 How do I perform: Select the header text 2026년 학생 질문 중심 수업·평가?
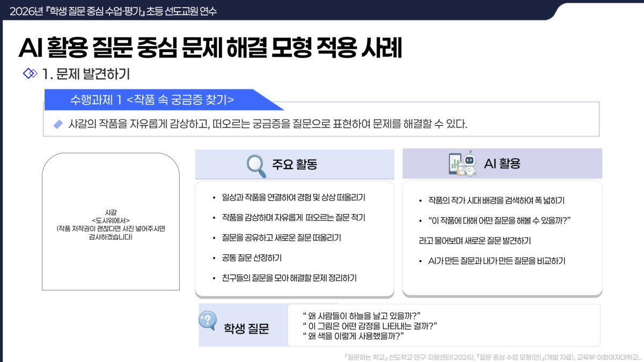[x=113, y=11]
